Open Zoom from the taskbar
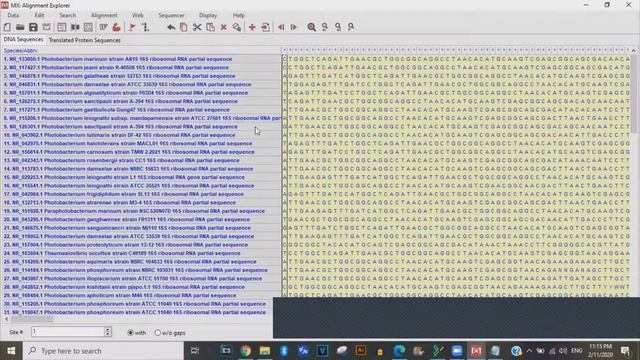Viewport: 640px width, 360px height. click(457, 351)
